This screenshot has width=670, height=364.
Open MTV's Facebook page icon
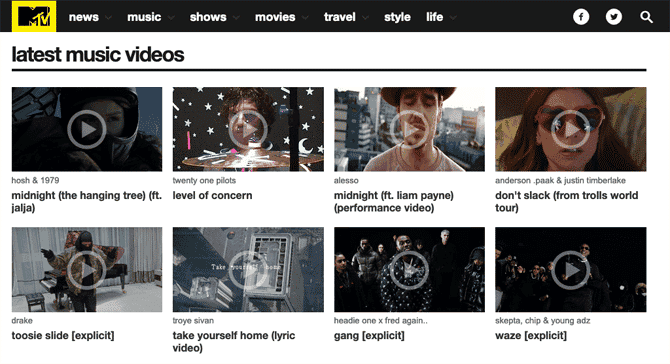(581, 17)
